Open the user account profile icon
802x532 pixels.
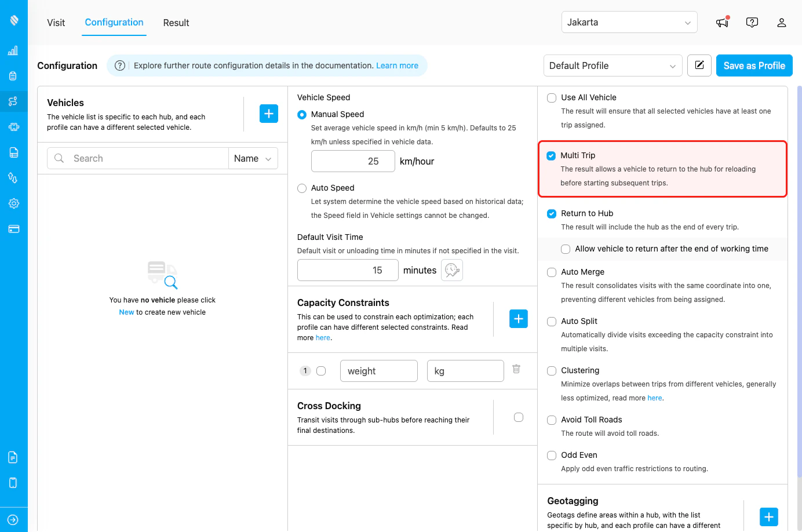782,23
